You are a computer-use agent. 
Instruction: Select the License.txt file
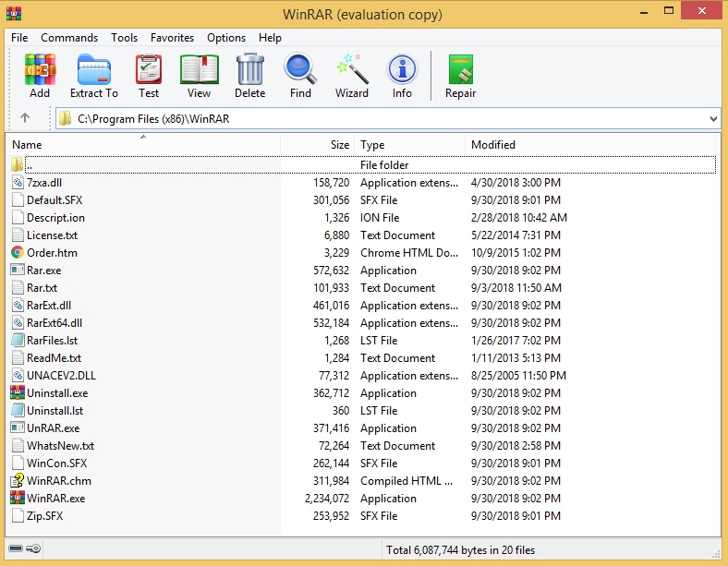tap(52, 235)
